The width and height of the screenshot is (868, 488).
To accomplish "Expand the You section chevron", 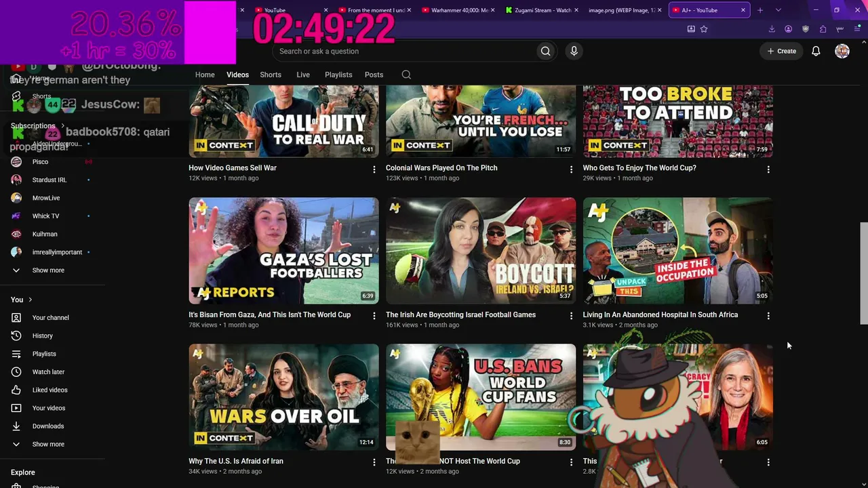I will [30, 300].
